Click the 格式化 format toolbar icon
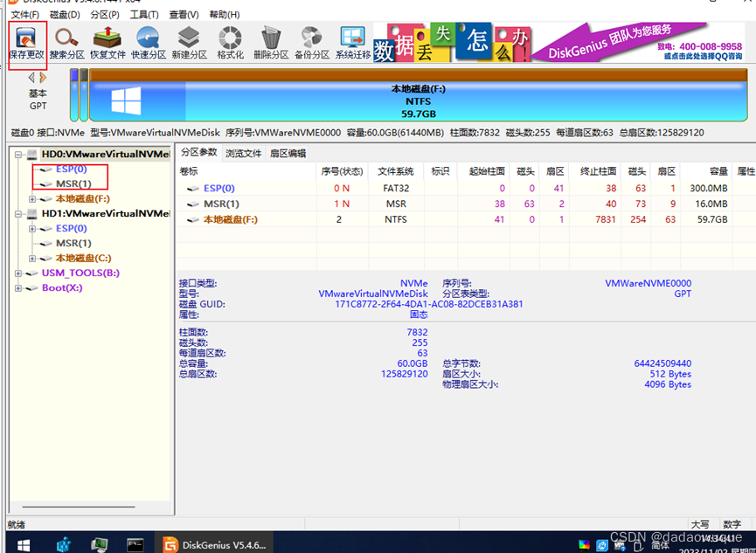Screen dimensions: 756x553 tap(230, 43)
